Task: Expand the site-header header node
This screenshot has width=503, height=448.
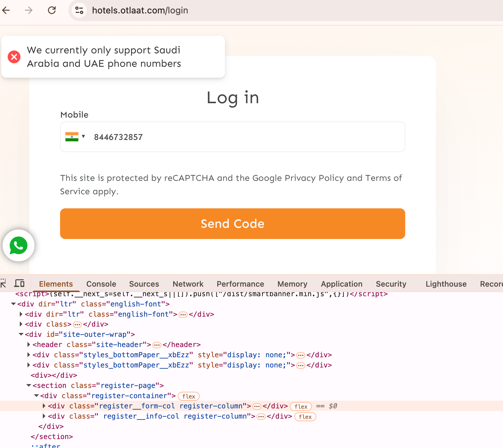Action: 29,344
